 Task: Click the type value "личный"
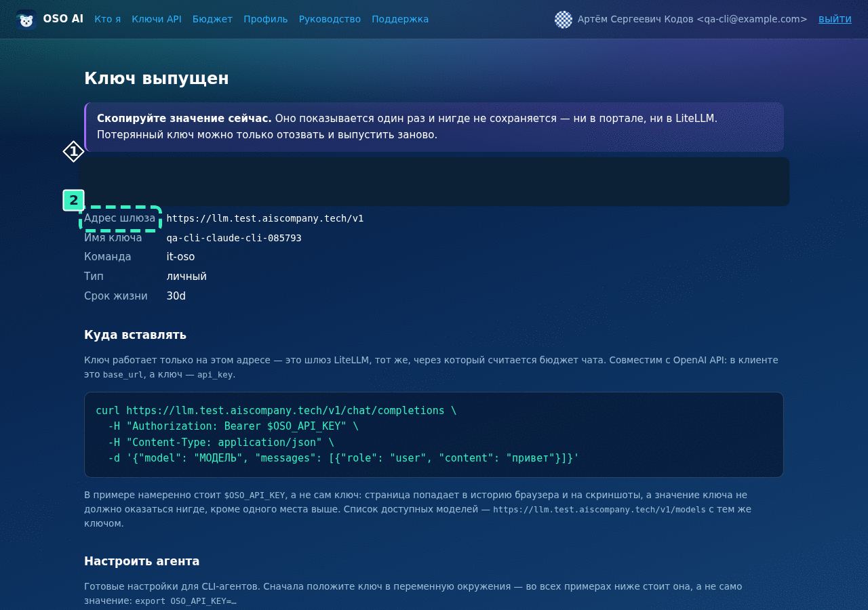(186, 277)
